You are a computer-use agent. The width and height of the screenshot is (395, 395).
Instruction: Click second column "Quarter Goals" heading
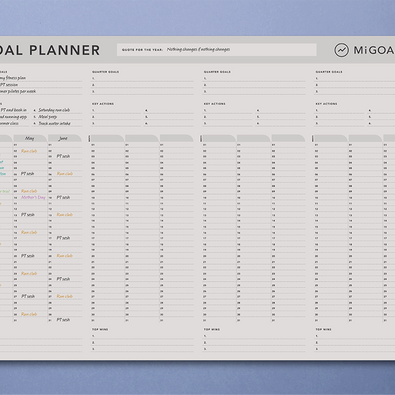click(x=105, y=72)
